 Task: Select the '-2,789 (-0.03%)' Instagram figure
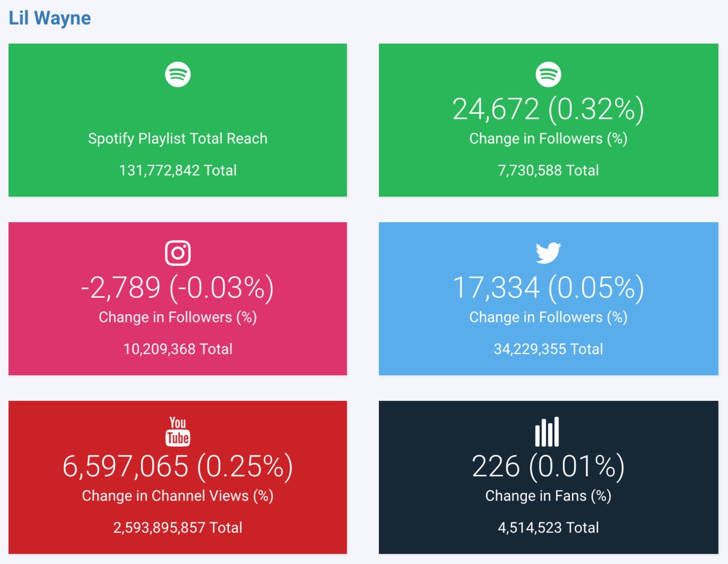click(x=178, y=288)
